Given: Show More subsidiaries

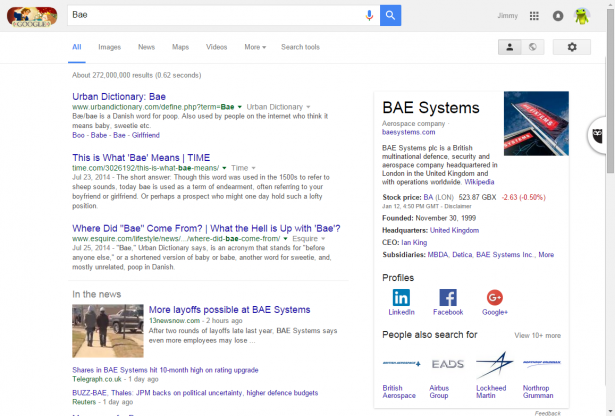Looking at the screenshot, I should [546, 255].
